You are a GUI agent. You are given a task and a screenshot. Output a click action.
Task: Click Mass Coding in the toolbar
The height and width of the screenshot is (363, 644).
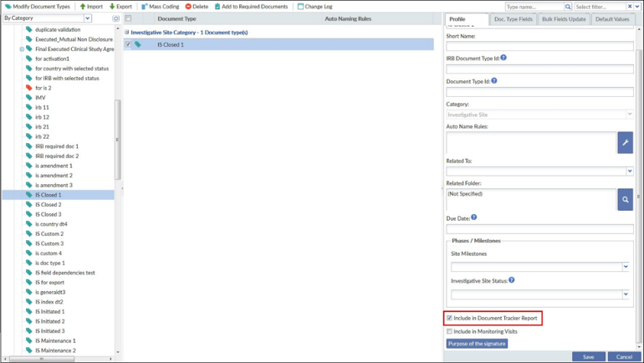click(160, 7)
